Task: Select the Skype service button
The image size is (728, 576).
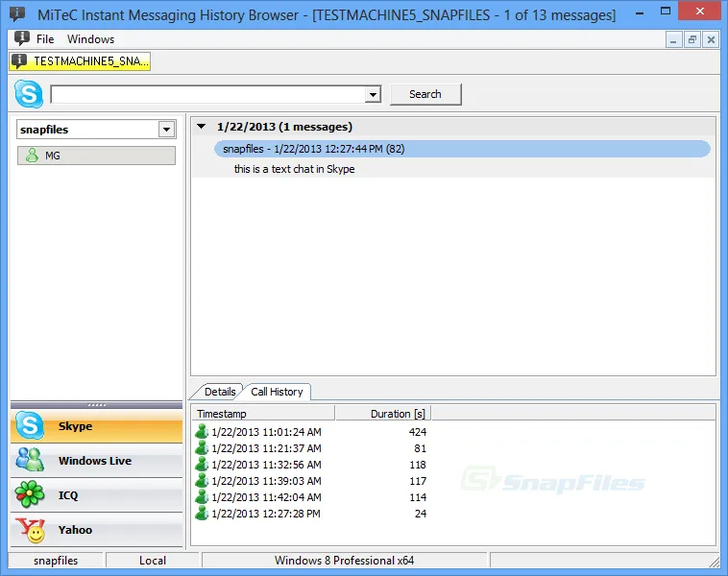Action: 97,425
